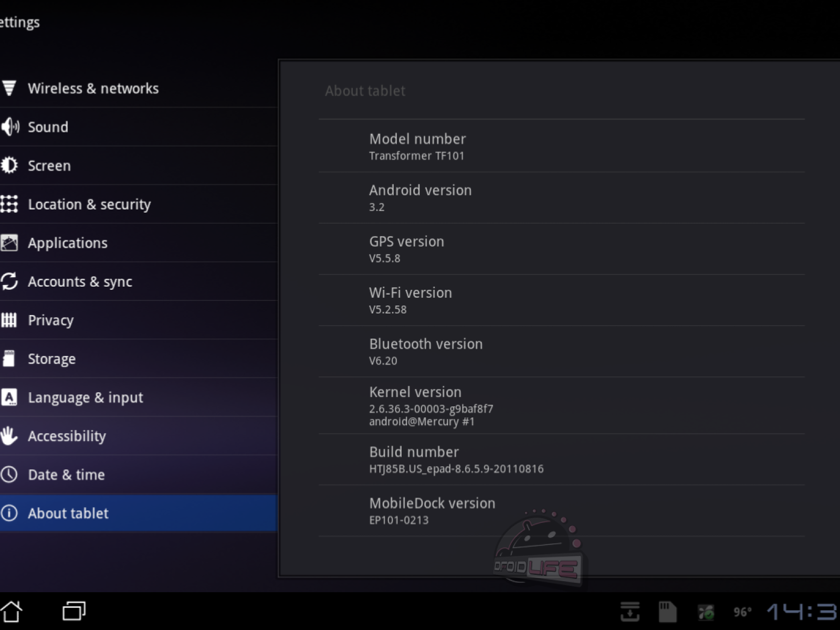Select the Privacy category
This screenshot has width=840, height=630.
click(139, 320)
